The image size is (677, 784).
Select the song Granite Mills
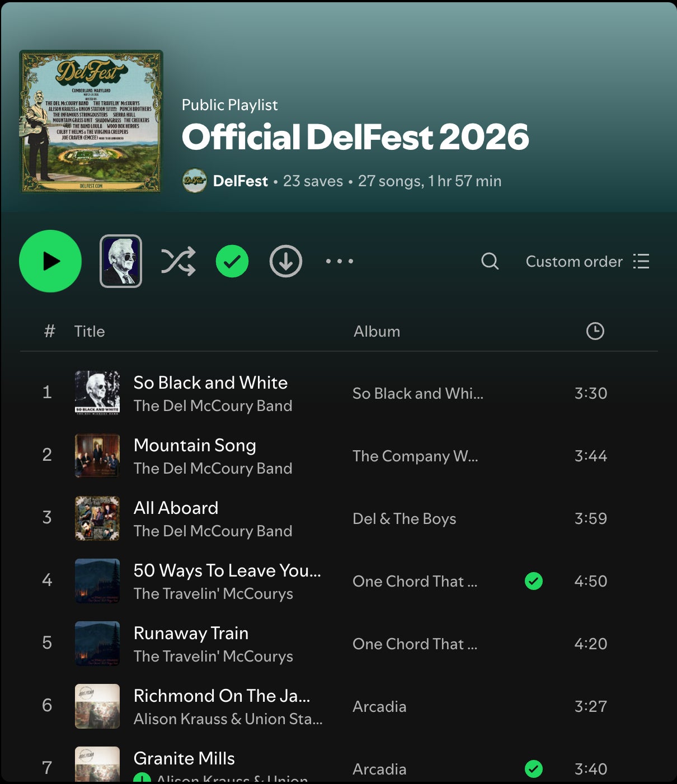[184, 758]
